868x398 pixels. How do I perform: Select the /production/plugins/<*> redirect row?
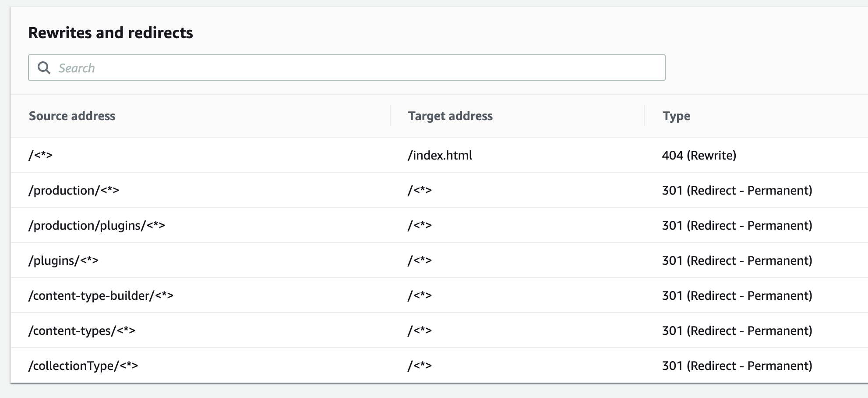click(x=98, y=225)
